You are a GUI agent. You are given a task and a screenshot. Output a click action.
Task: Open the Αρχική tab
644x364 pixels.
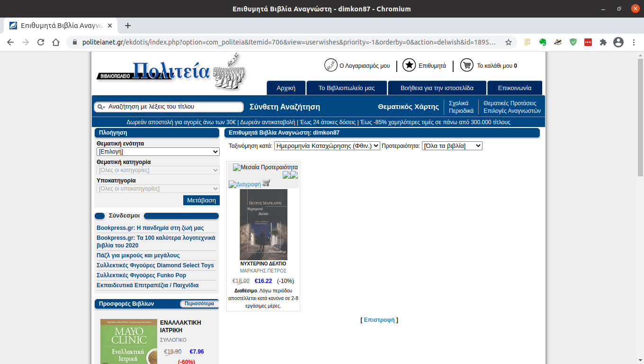286,88
